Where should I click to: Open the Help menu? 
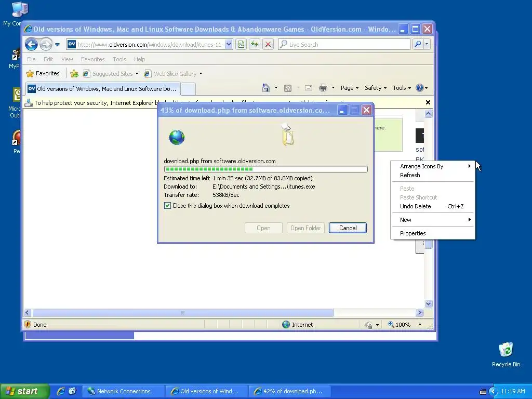(139, 59)
